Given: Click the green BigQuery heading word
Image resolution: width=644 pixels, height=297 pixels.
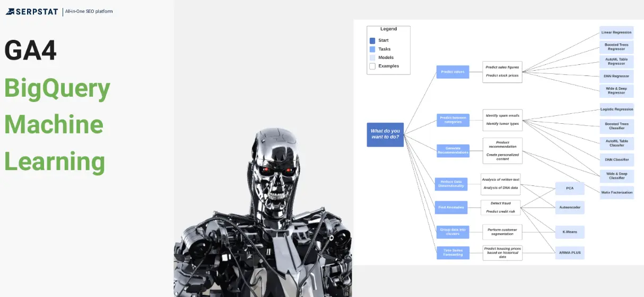Looking at the screenshot, I should (x=57, y=89).
